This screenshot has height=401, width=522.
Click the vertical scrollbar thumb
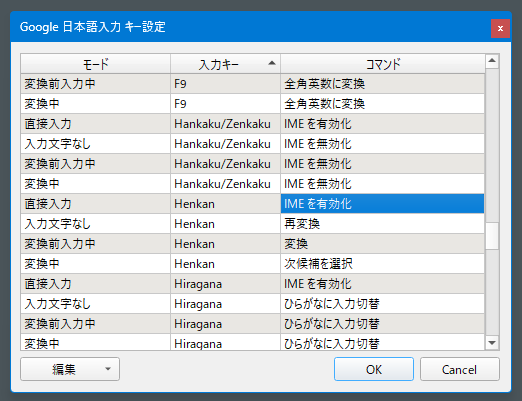click(x=492, y=236)
